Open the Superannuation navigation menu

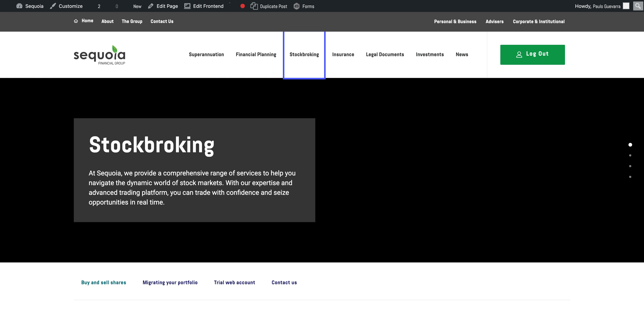click(206, 54)
